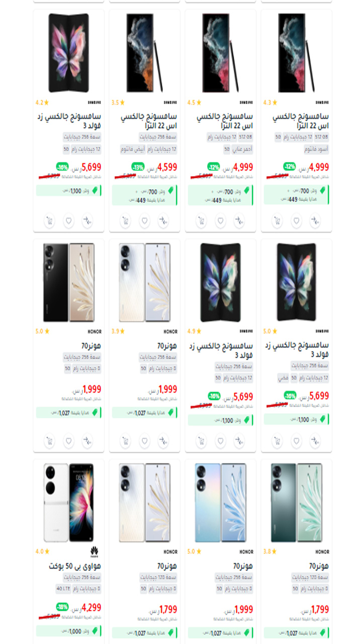The width and height of the screenshot is (362, 644).
Task: Wishlist the silver Galaxy Z Fold 3 rated 5.0
Action: point(296,441)
